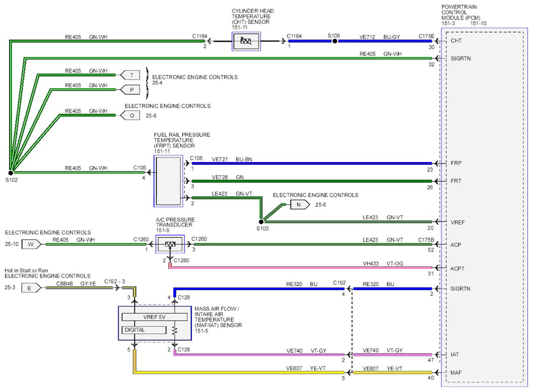Click the VE712 BU-GY wire label
The width and height of the screenshot is (533, 392).
380,37
